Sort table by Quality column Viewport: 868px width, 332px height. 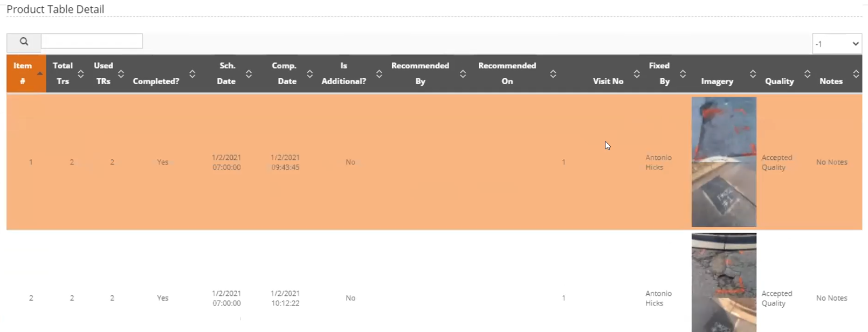(787, 73)
